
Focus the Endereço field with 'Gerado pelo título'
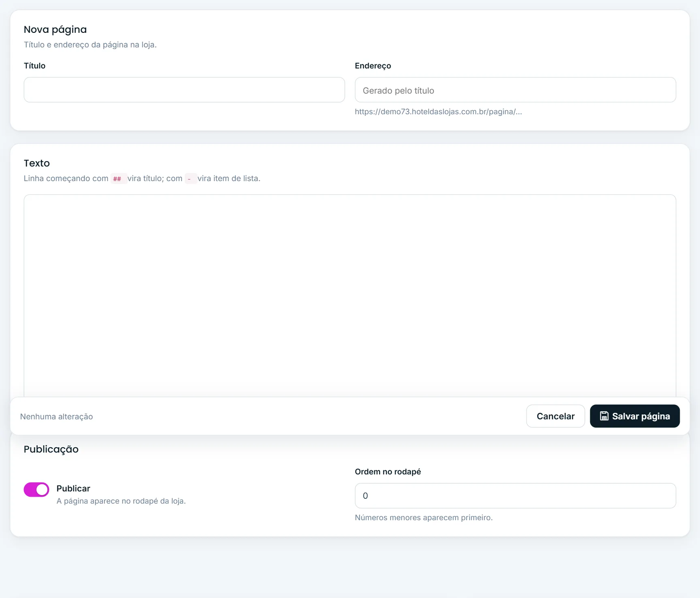515,90
